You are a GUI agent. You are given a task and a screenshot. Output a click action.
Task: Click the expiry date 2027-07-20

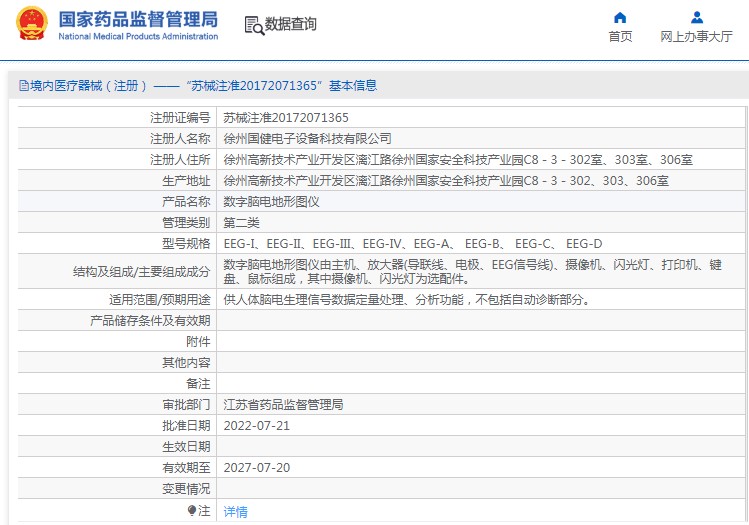pyautogui.click(x=256, y=467)
